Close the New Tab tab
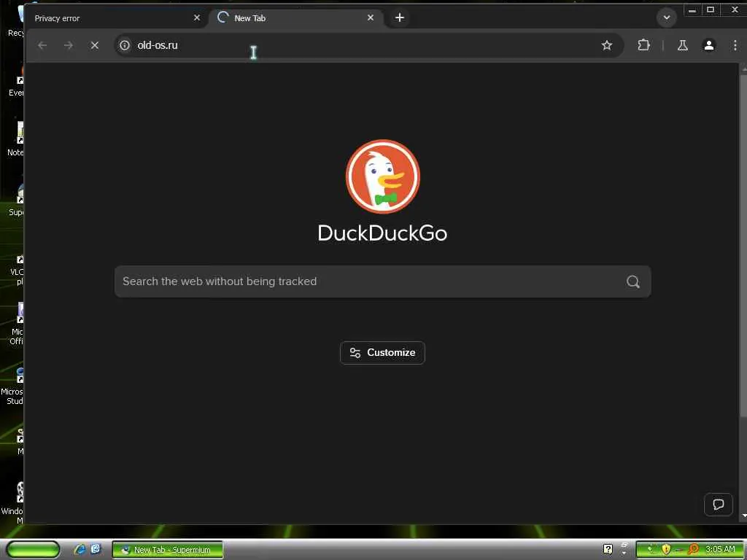This screenshot has height=560, width=747. 371,17
